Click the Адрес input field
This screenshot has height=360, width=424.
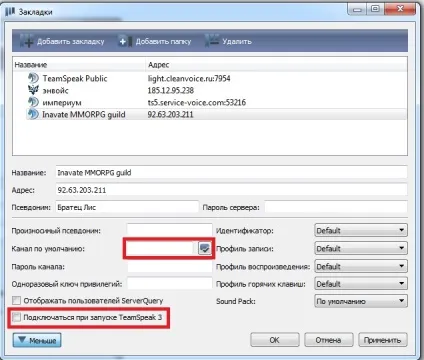pos(231,190)
